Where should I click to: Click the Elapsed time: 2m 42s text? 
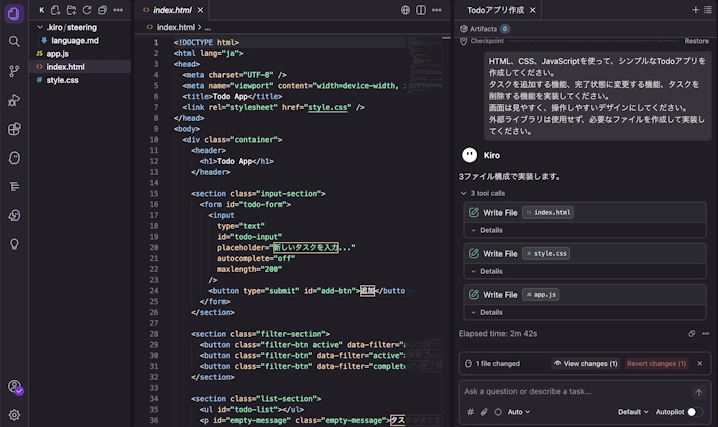tap(498, 334)
